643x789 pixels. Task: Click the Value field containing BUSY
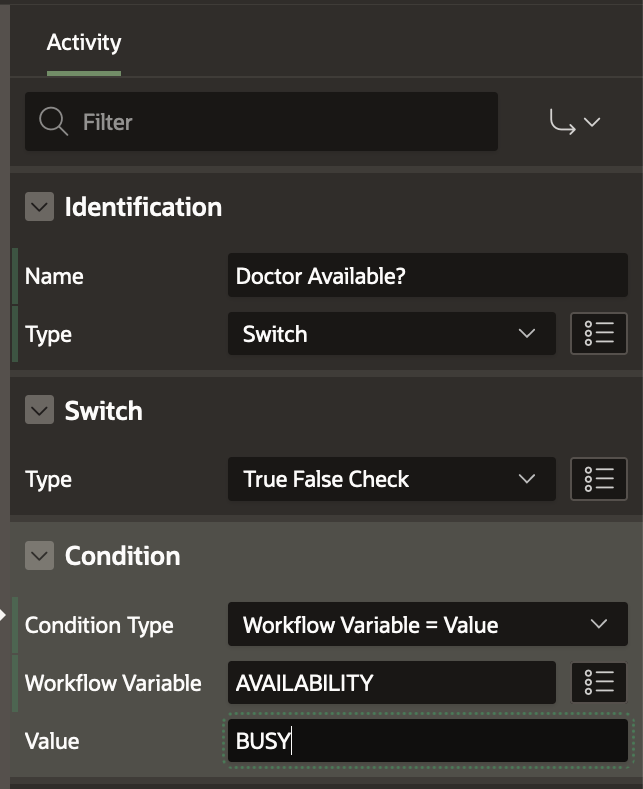click(x=427, y=741)
